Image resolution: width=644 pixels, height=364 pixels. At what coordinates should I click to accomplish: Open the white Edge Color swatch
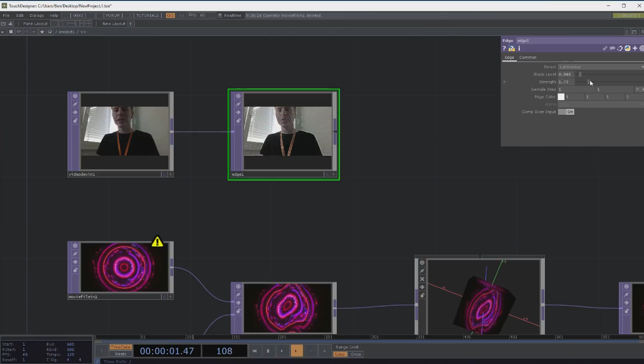point(561,97)
